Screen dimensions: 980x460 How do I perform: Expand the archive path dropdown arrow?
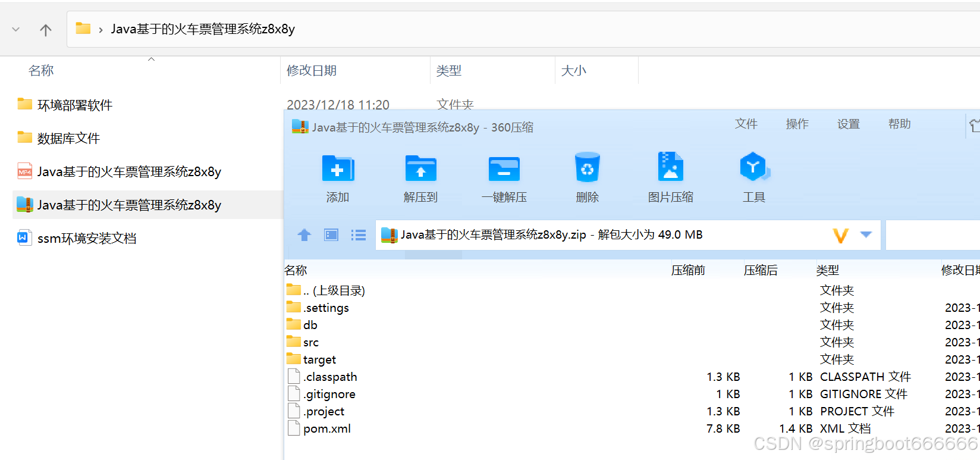(866, 234)
